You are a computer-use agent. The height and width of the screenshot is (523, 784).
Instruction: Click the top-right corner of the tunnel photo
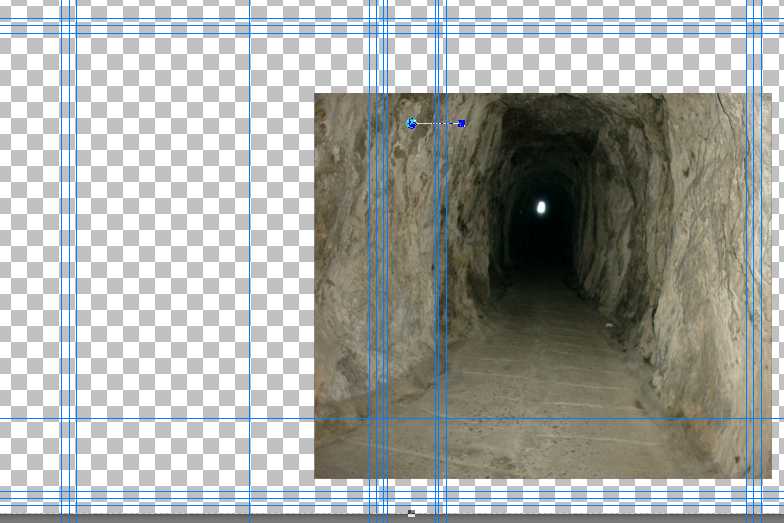point(770,95)
